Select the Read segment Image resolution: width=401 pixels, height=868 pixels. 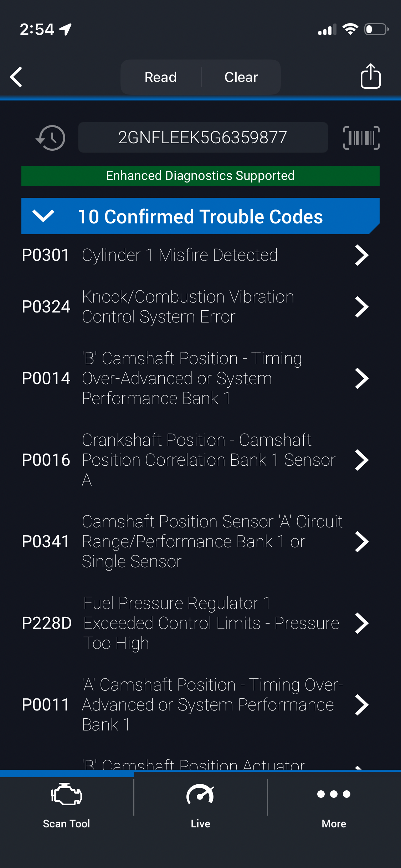161,77
